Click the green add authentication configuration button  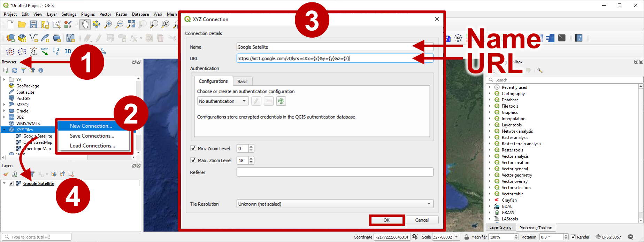281,101
